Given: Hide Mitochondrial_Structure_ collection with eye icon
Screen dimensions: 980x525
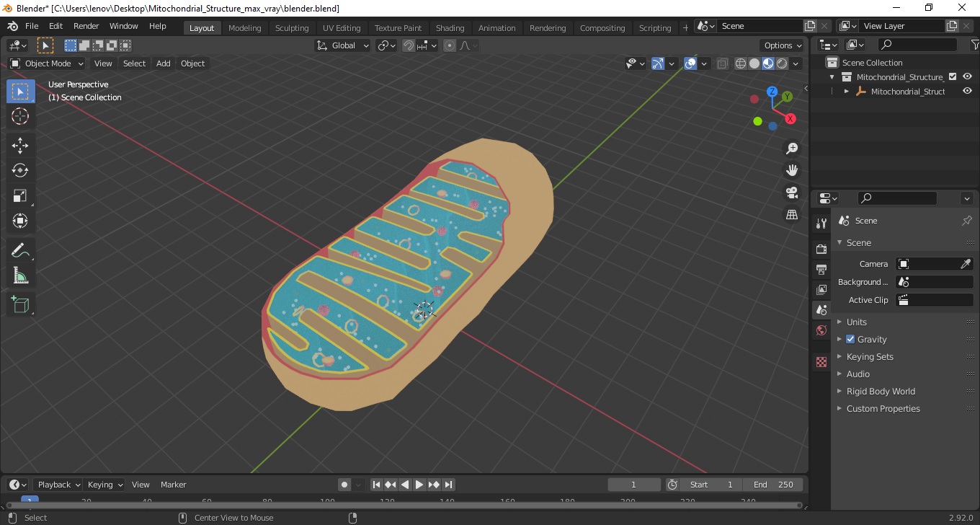Looking at the screenshot, I should pos(968,76).
